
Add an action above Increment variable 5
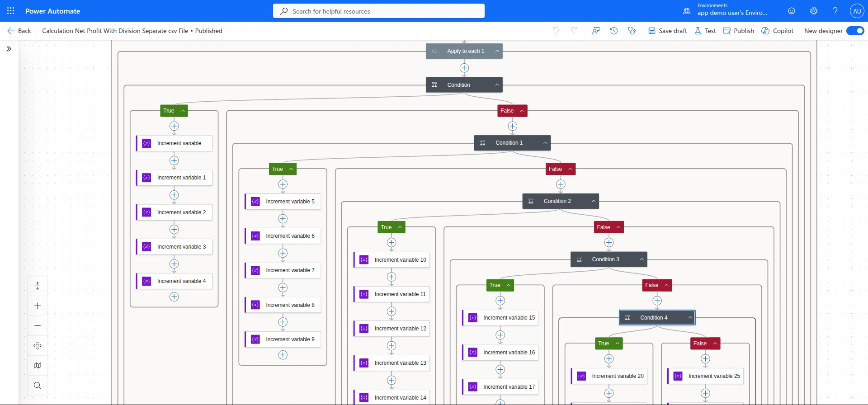pyautogui.click(x=283, y=184)
